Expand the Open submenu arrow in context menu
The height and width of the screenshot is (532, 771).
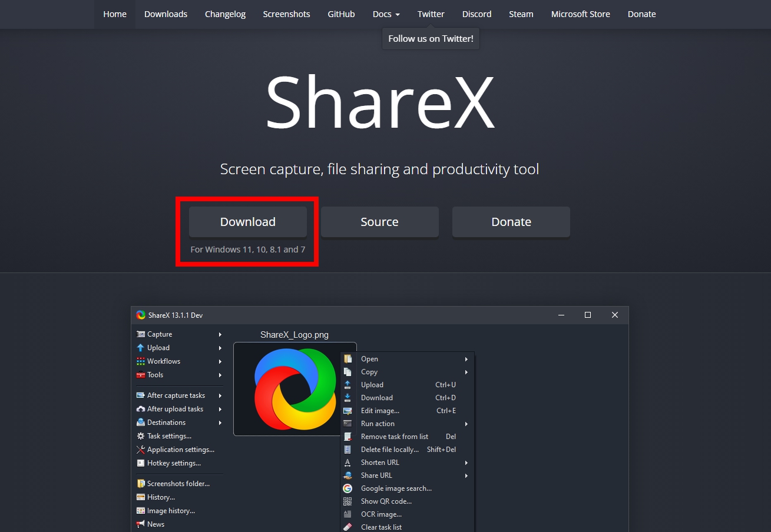[466, 359]
